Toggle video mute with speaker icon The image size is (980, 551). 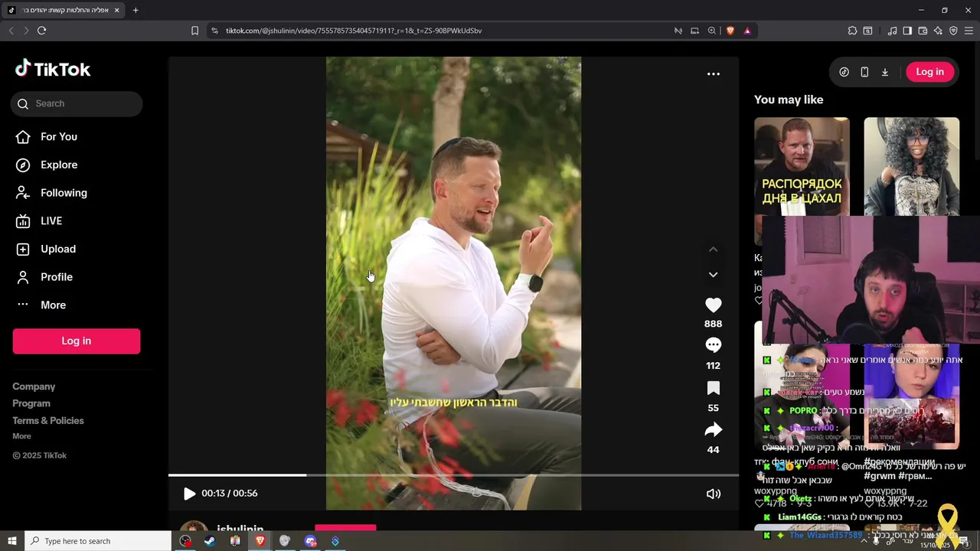point(713,494)
